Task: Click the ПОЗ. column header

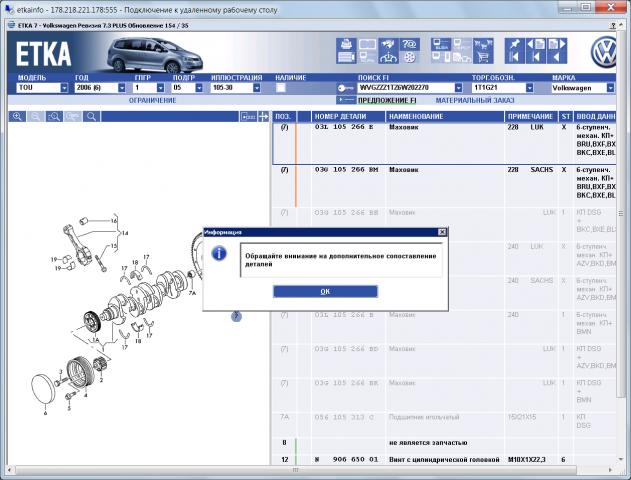Action: [284, 117]
